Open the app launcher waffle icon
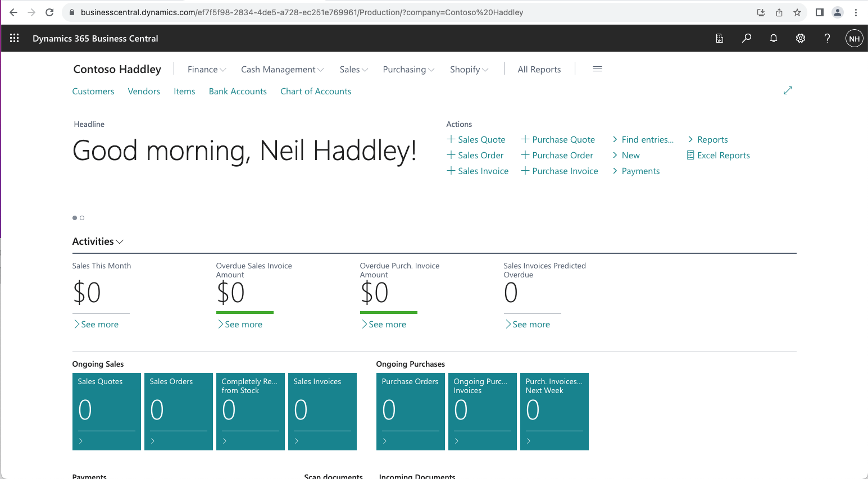 tap(15, 38)
